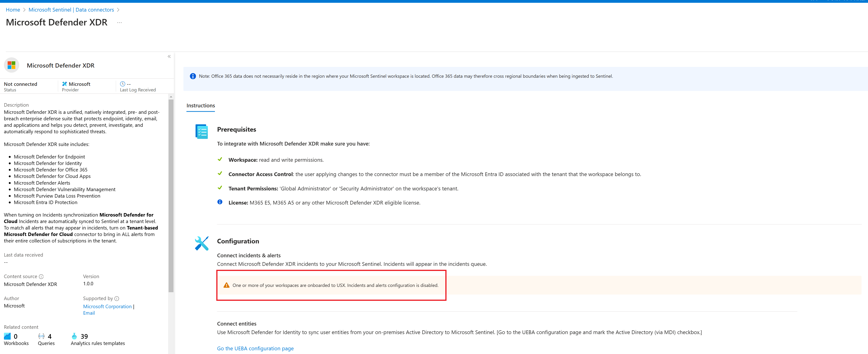Click the 'Not connected' status text
The height and width of the screenshot is (354, 868).
(21, 84)
